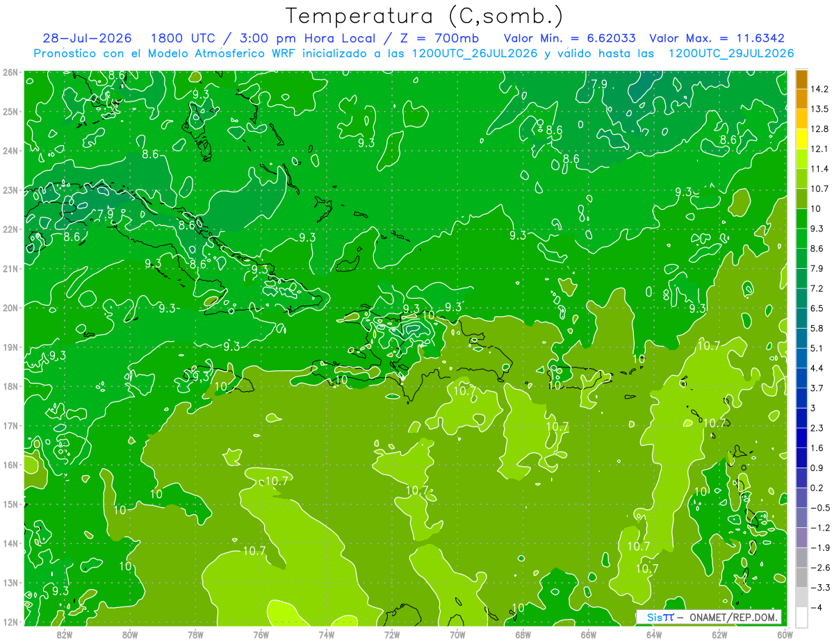Click the 68W longitude axis label
834x644 pixels.
click(523, 634)
